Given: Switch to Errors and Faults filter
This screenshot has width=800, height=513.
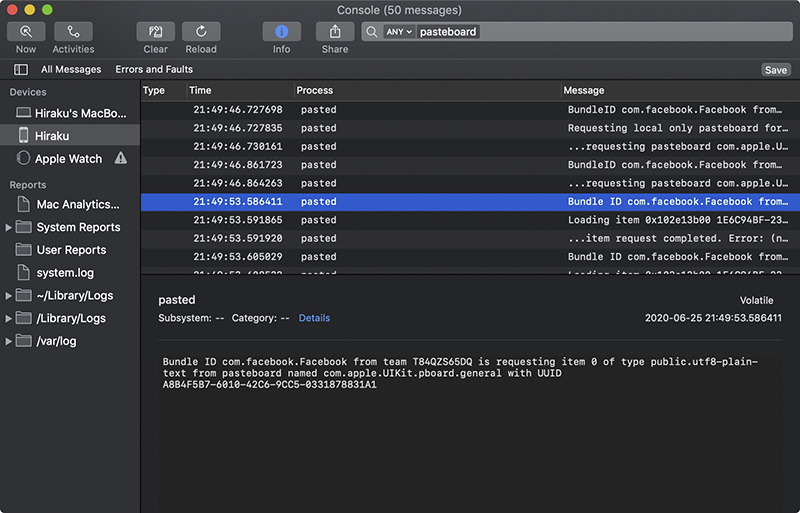Looking at the screenshot, I should [x=154, y=69].
